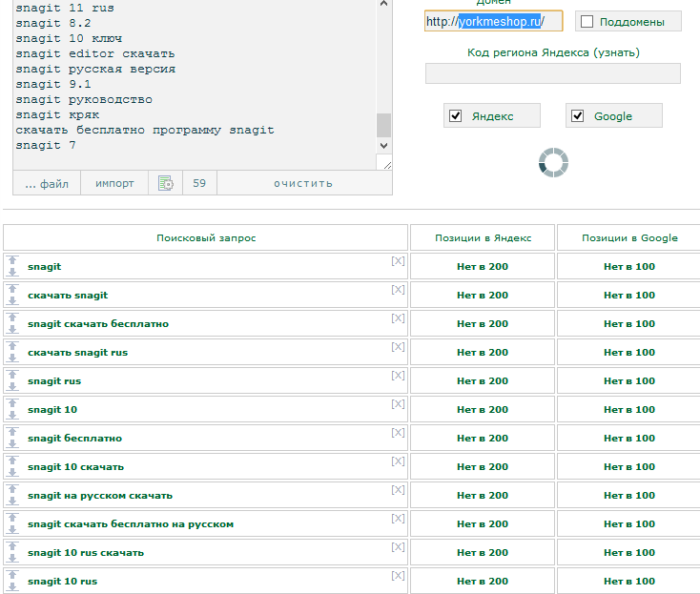Click the очистить button to clear queries
This screenshot has width=700, height=594.
click(x=303, y=183)
